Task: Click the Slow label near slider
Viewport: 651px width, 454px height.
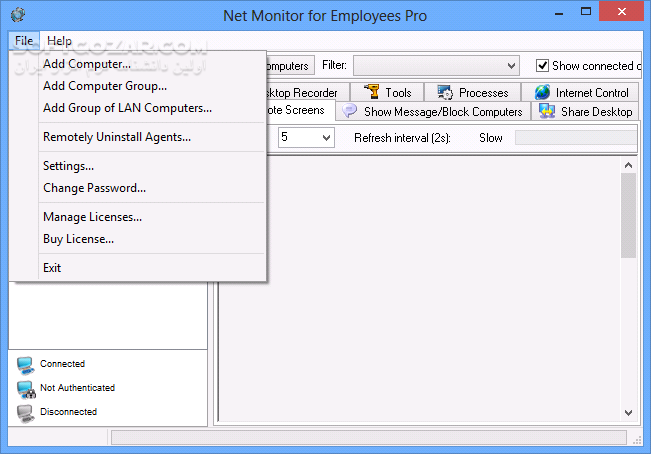Action: (491, 138)
